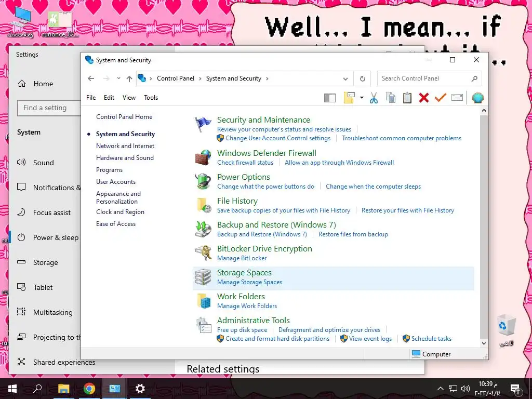532x399 pixels.
Task: Click the File History folder icon
Action: tap(204, 205)
